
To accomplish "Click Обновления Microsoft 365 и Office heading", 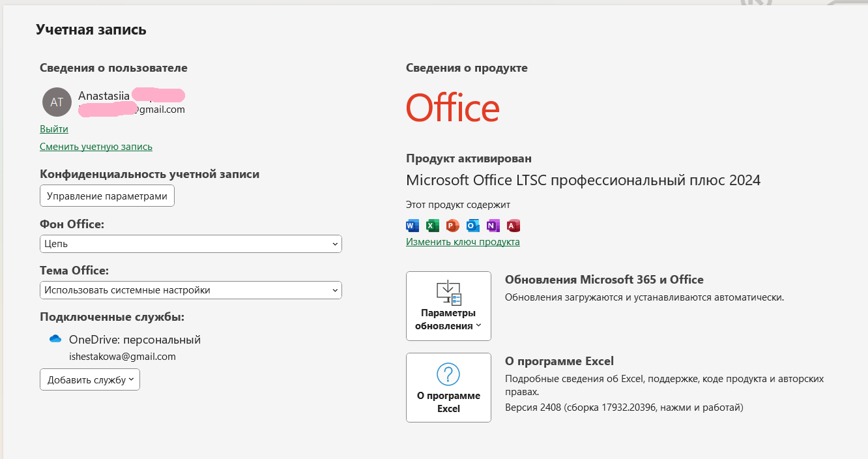I will [x=604, y=280].
